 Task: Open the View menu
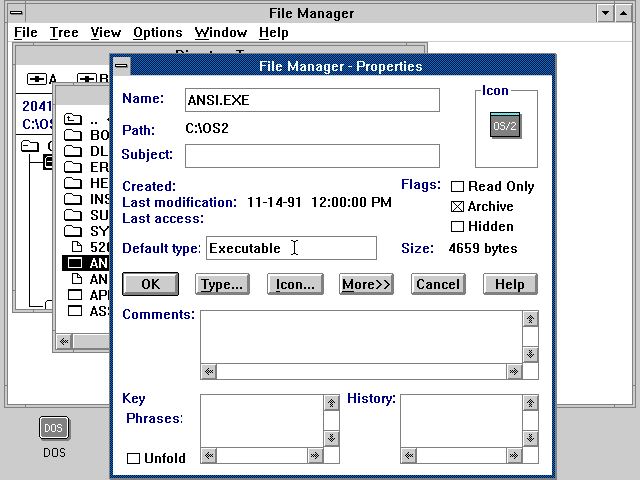(x=106, y=33)
